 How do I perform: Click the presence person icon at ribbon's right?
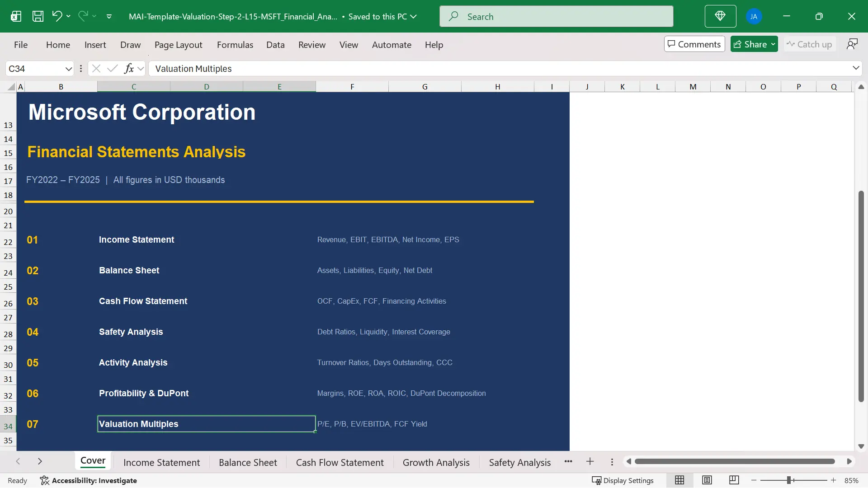pyautogui.click(x=852, y=44)
